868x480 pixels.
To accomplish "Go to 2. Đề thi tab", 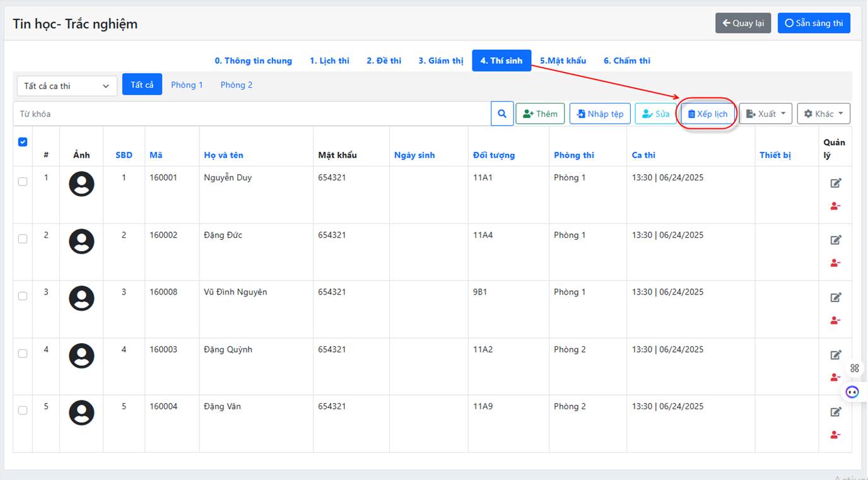I will point(384,61).
